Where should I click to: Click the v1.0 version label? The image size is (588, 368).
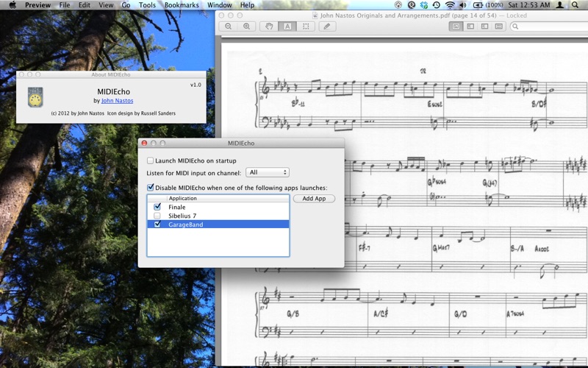point(196,85)
